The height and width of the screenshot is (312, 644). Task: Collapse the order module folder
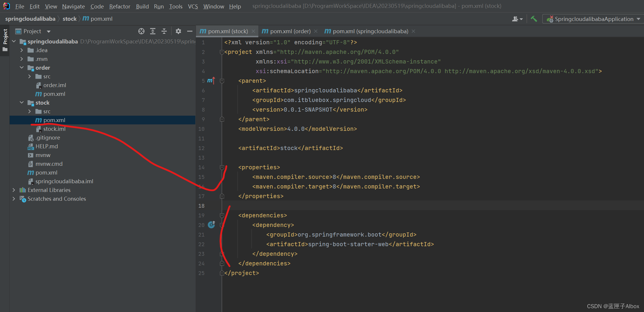tap(22, 68)
